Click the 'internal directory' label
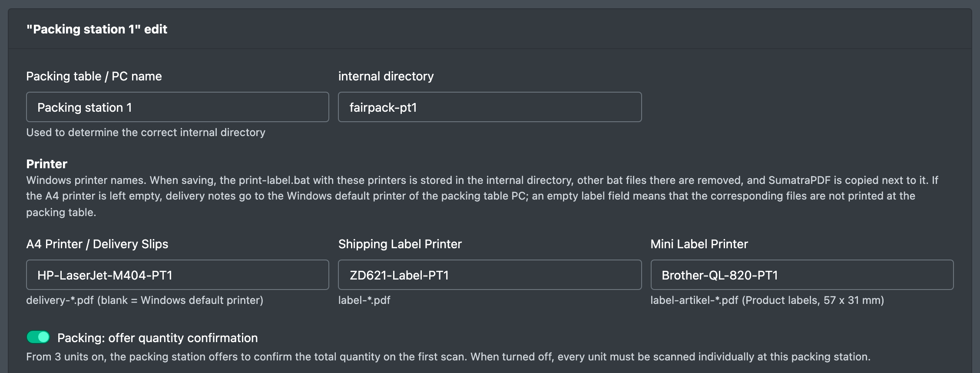980x373 pixels. [386, 76]
